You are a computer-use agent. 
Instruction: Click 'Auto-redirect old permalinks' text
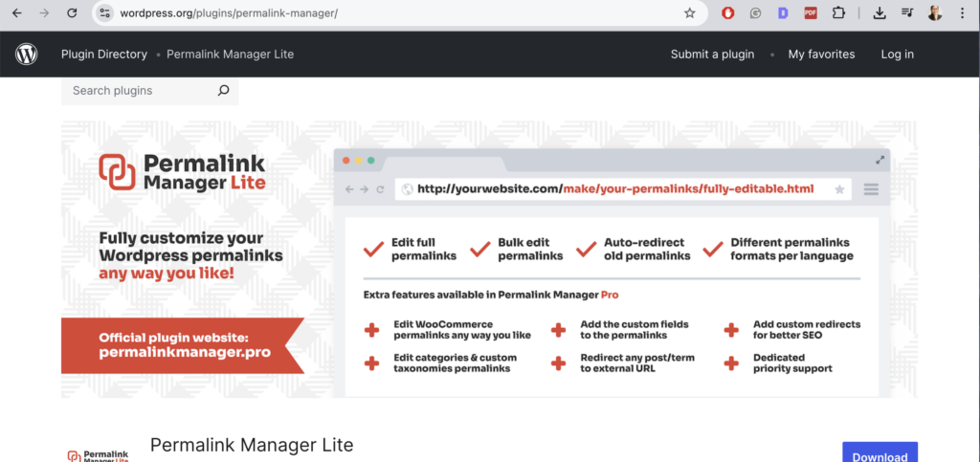(x=647, y=249)
